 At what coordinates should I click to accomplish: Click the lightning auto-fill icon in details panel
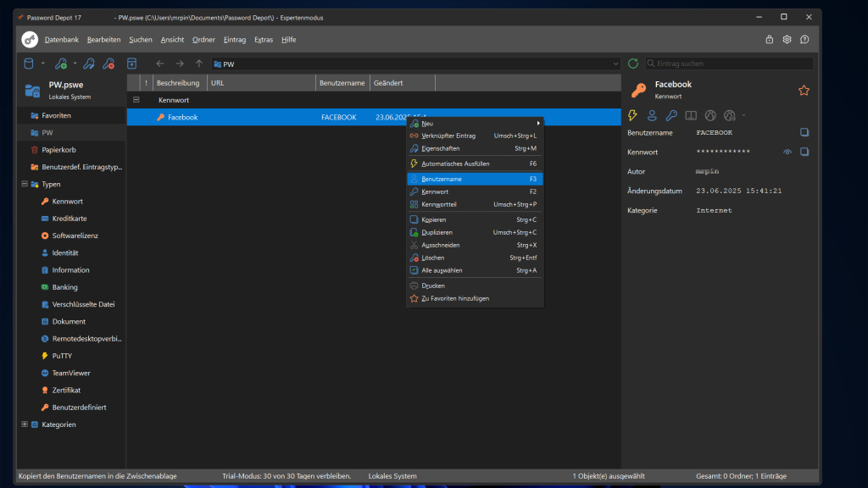pos(632,115)
